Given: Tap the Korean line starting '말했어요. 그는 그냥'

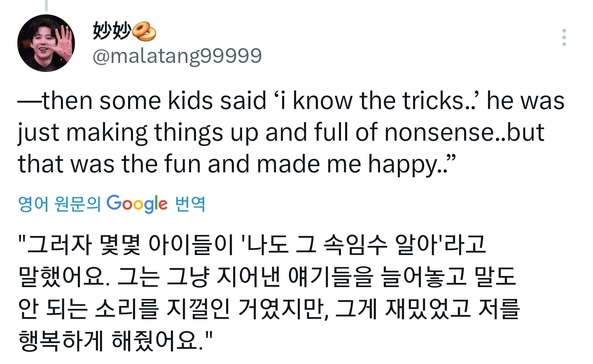Looking at the screenshot, I should coord(267,276).
